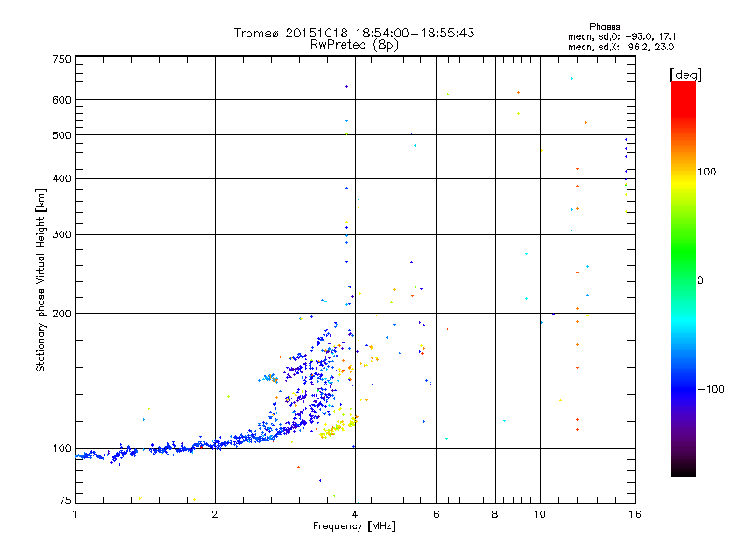Click the x-axis '4' tick label
The image size is (747, 560).
point(355,514)
